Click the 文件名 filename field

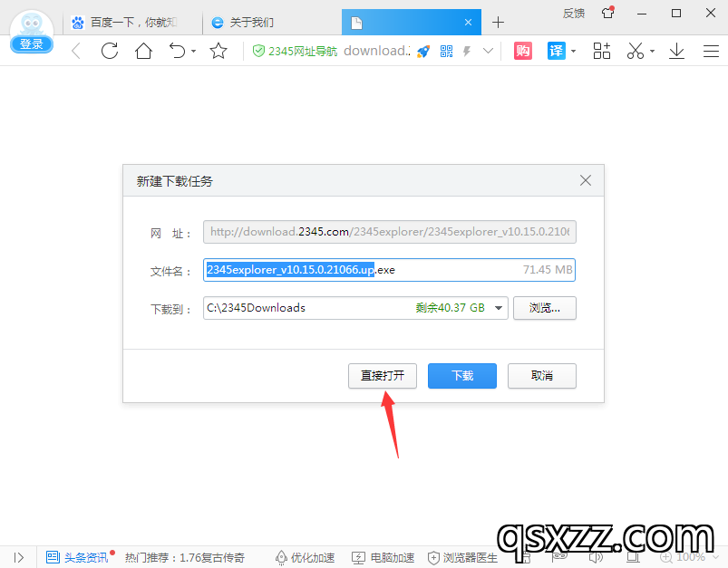[390, 270]
